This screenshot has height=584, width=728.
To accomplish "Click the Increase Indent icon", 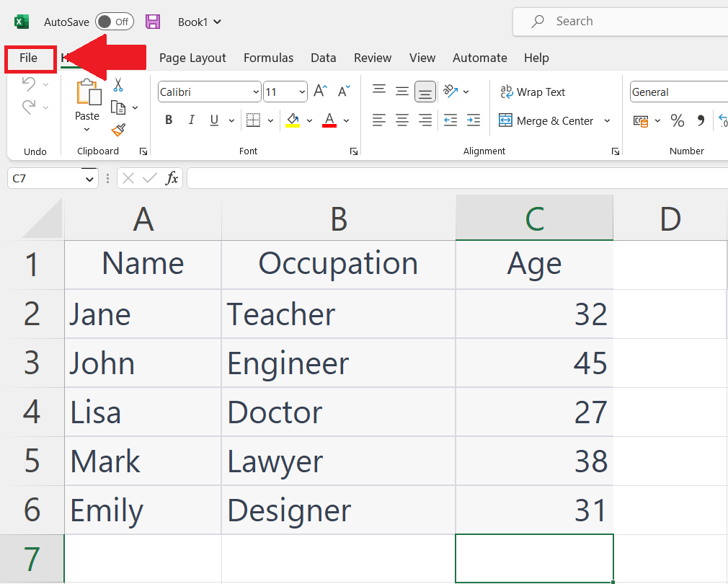I will click(474, 120).
